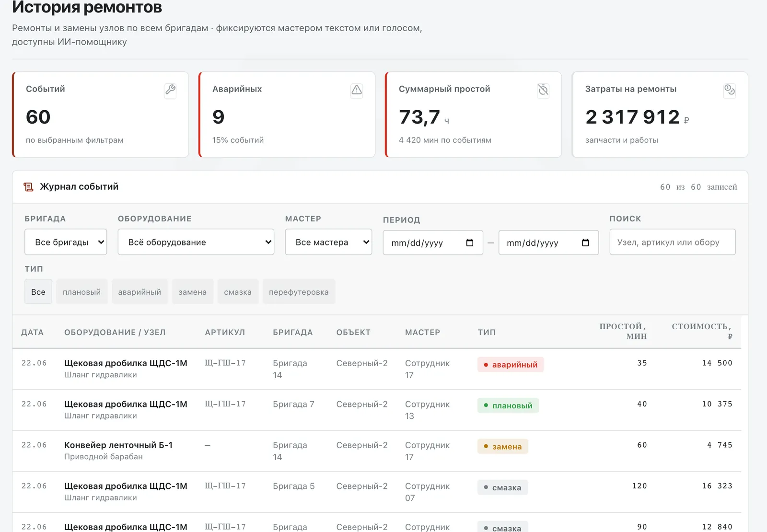Toggle the смазка type filter
767x532 pixels.
click(238, 292)
